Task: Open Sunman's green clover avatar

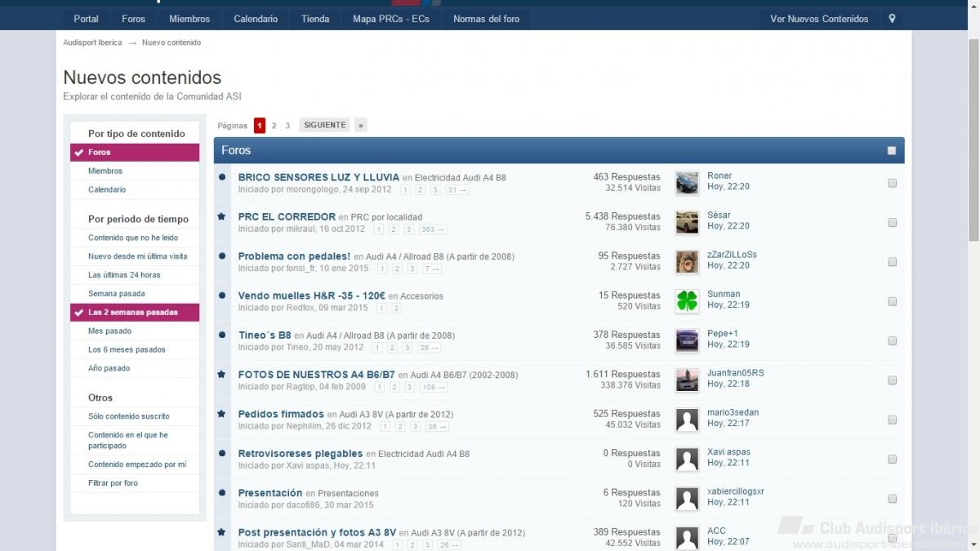Action: tap(687, 301)
